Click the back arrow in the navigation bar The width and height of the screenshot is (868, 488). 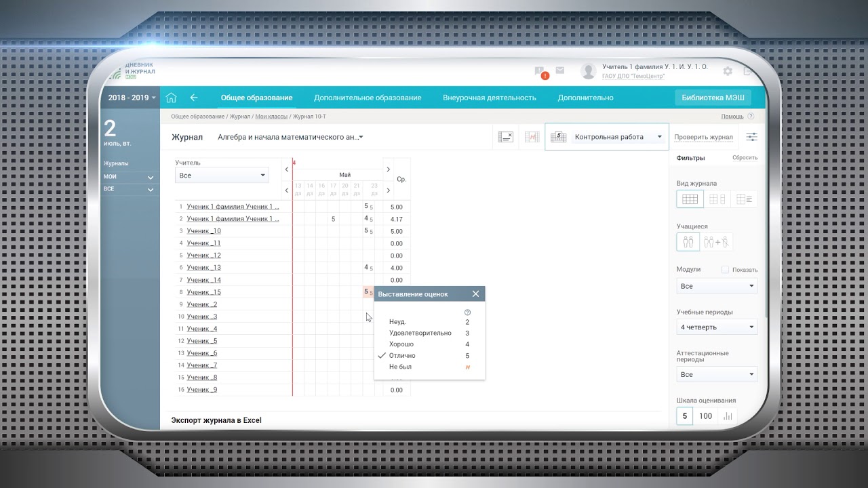pos(194,98)
